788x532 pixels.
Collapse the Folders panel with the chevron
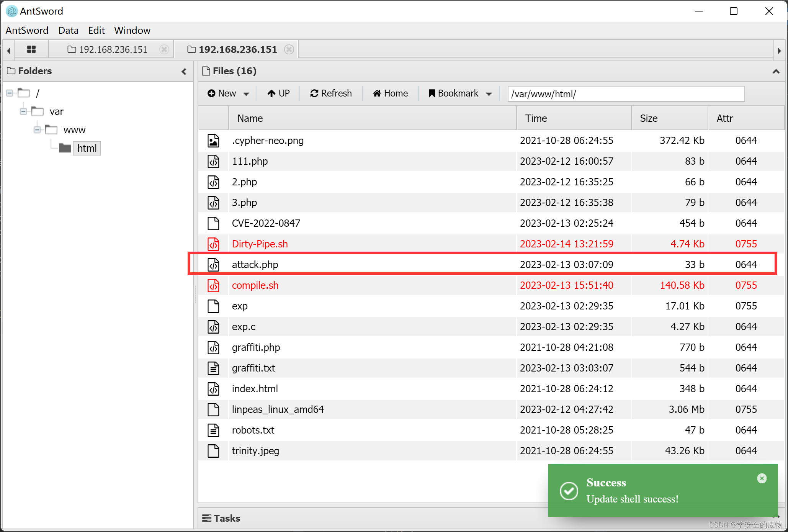(x=184, y=71)
